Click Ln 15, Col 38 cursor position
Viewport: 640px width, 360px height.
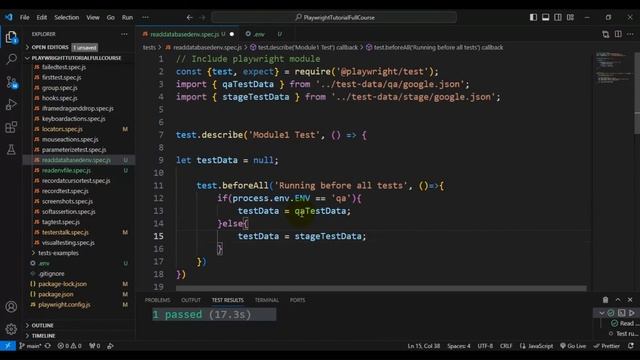tap(424, 346)
